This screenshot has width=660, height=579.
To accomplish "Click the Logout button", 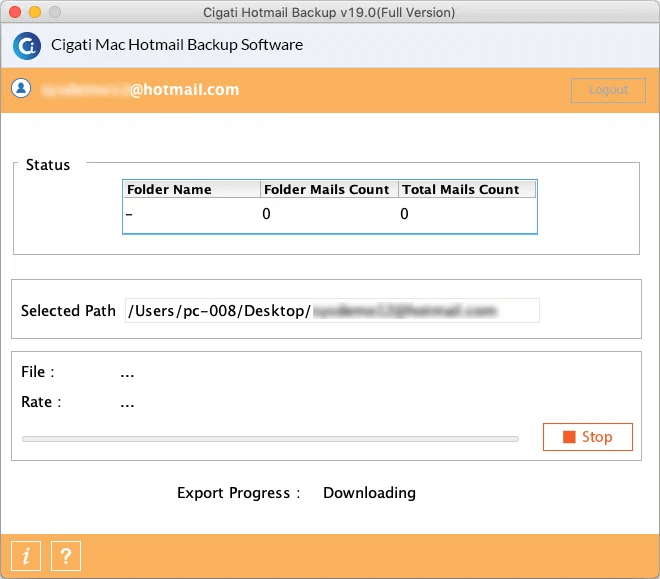I will coord(608,90).
